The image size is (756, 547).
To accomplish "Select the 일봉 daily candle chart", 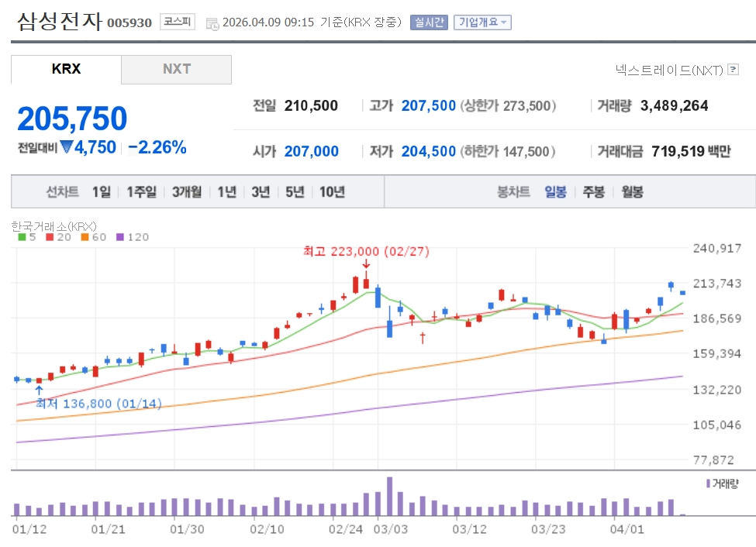I will pyautogui.click(x=555, y=192).
